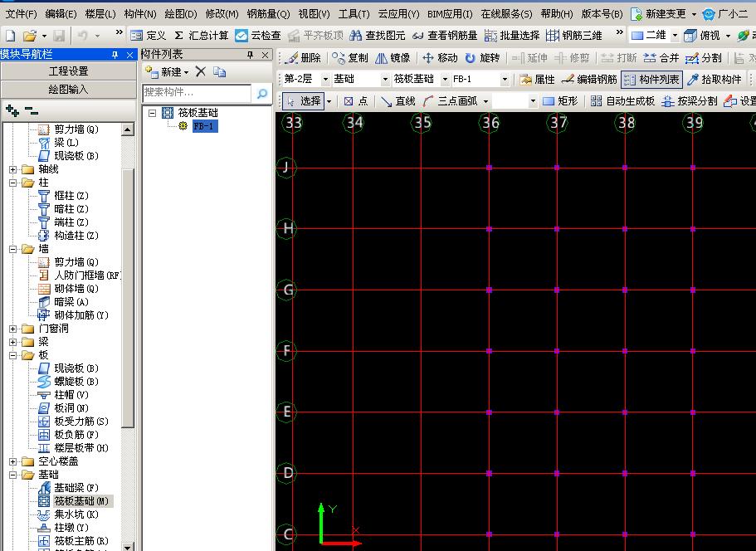Click the 删除 delete tool
756x551 pixels.
click(x=303, y=58)
